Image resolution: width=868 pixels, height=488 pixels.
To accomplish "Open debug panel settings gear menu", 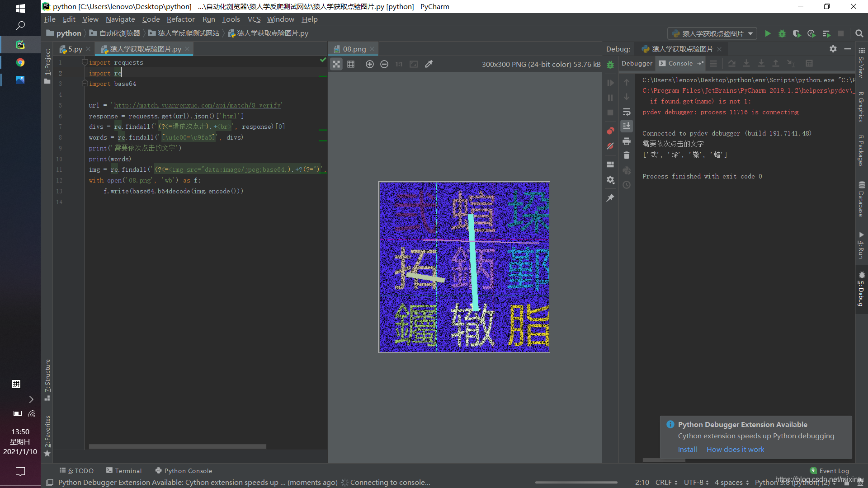I will [x=833, y=49].
